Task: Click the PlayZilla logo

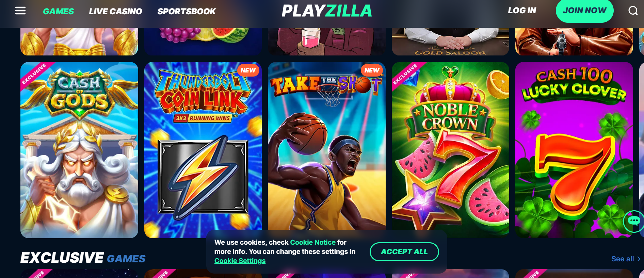Action: [326, 11]
